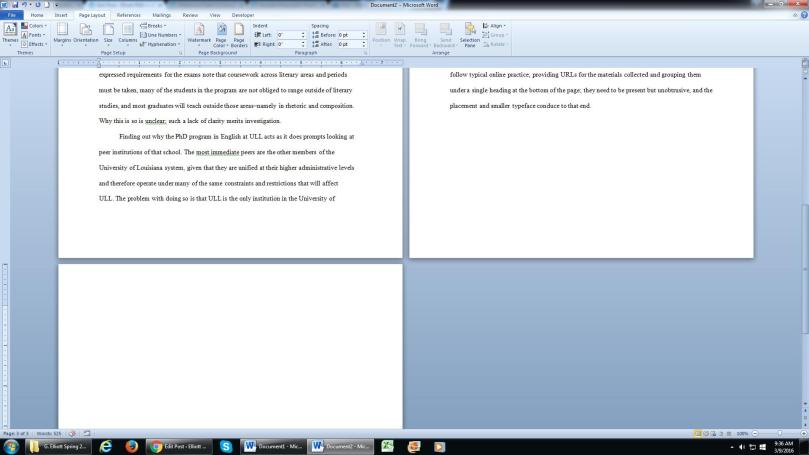Open the Page Color palette
Viewport: 809px width, 455px height.
click(x=220, y=36)
